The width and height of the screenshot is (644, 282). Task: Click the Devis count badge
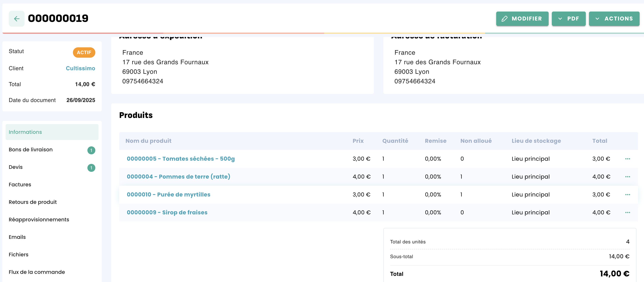(x=91, y=168)
